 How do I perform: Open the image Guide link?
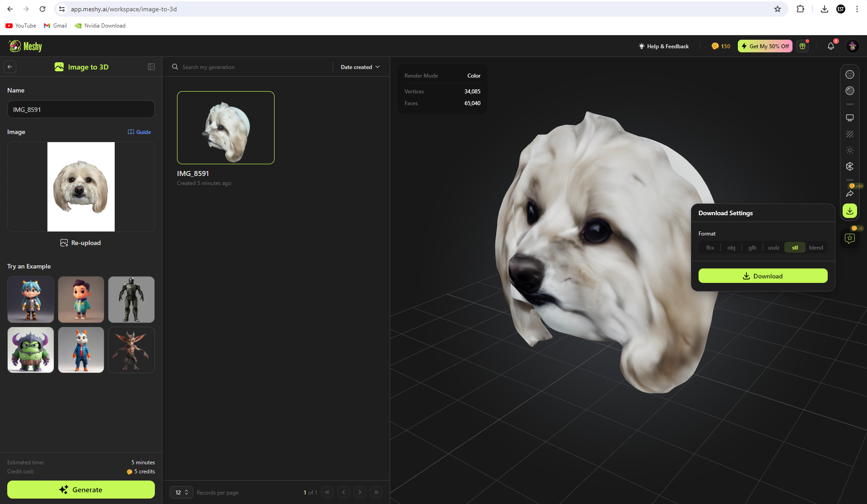[x=139, y=132]
